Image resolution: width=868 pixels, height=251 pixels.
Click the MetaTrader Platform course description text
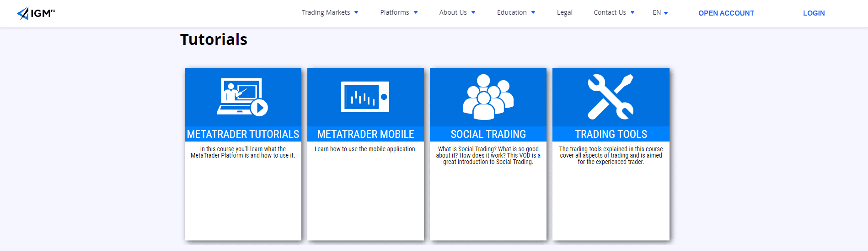[x=243, y=152]
